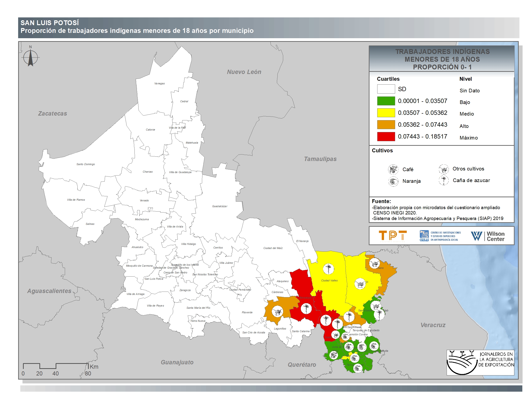Click the kilometer scale bar
The image size is (532, 411).
pyautogui.click(x=55, y=366)
